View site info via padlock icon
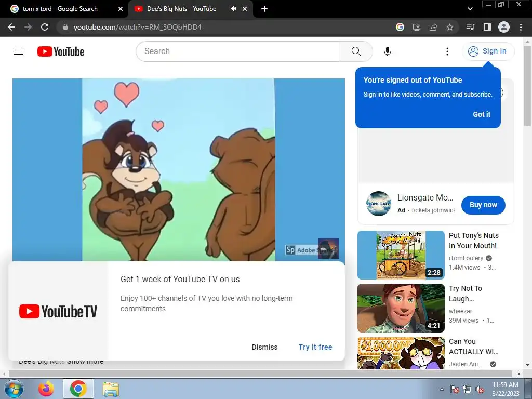Screen dimensions: 532x399 click(65, 27)
